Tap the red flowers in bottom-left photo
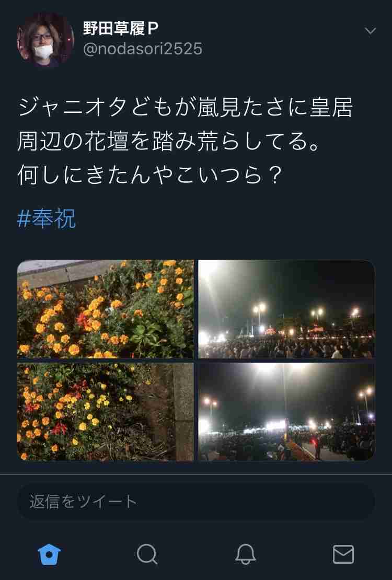 coord(59,428)
